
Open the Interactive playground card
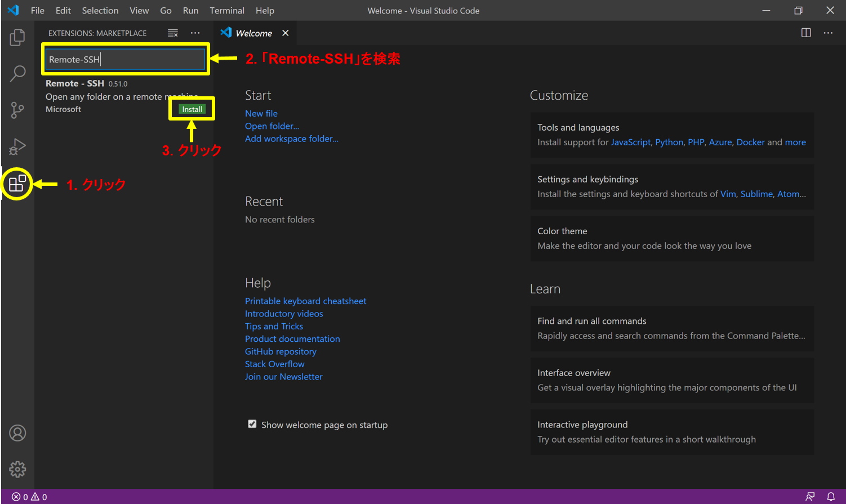tap(672, 432)
